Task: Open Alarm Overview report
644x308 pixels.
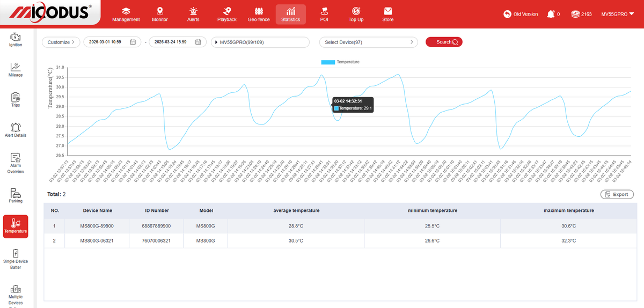Action: click(x=16, y=163)
